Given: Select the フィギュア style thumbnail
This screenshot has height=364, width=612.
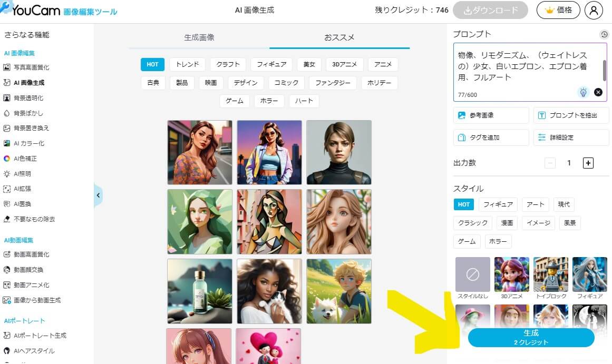Looking at the screenshot, I should tap(590, 274).
